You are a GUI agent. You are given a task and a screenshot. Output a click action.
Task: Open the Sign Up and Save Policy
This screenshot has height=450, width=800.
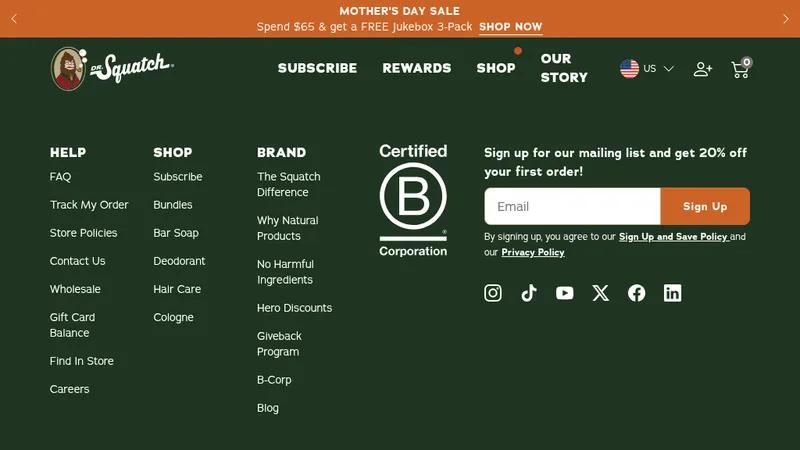[673, 237]
